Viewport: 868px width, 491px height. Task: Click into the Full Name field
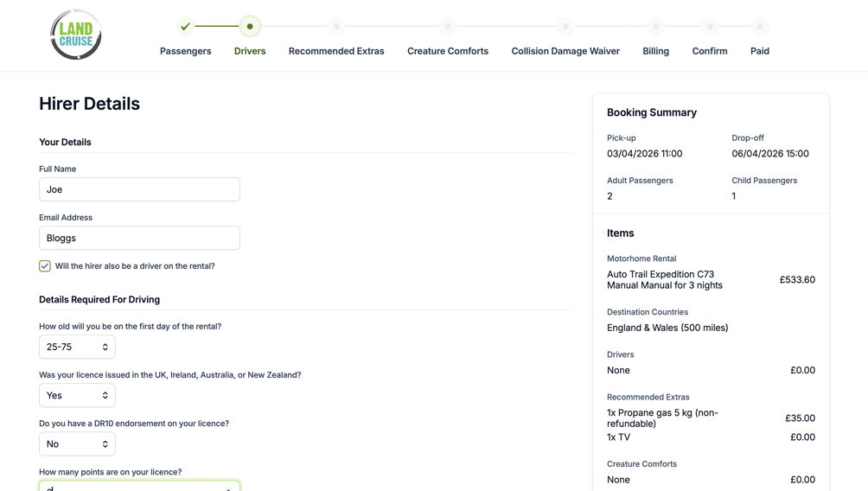pyautogui.click(x=139, y=189)
